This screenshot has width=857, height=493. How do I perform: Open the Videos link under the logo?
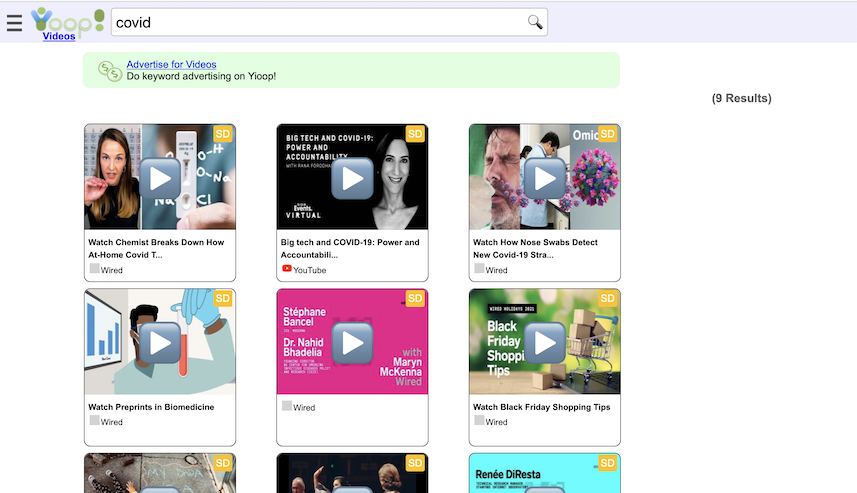[x=59, y=36]
